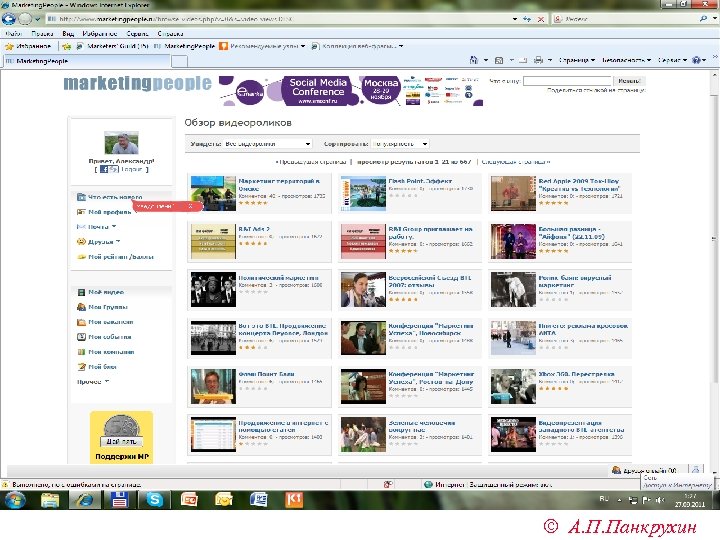Open the 'Вид' menu
The width and height of the screenshot is (720, 540).
click(68, 34)
